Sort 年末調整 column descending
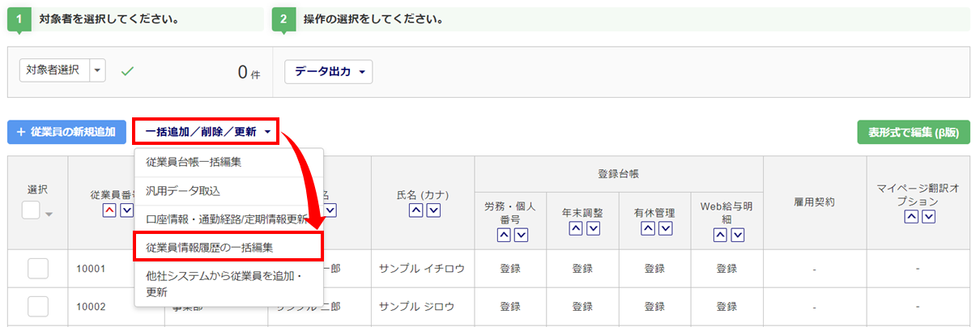Screen dimensions: 980x327 pos(594,228)
